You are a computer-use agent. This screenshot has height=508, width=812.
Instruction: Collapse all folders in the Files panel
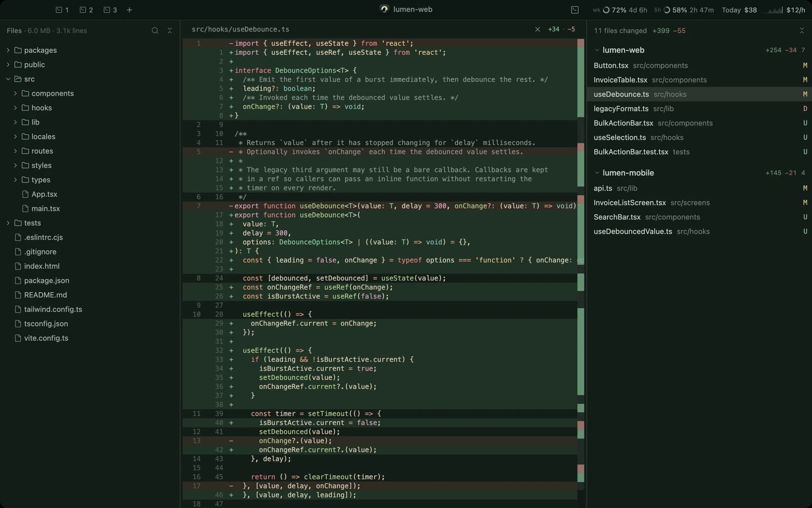170,30
